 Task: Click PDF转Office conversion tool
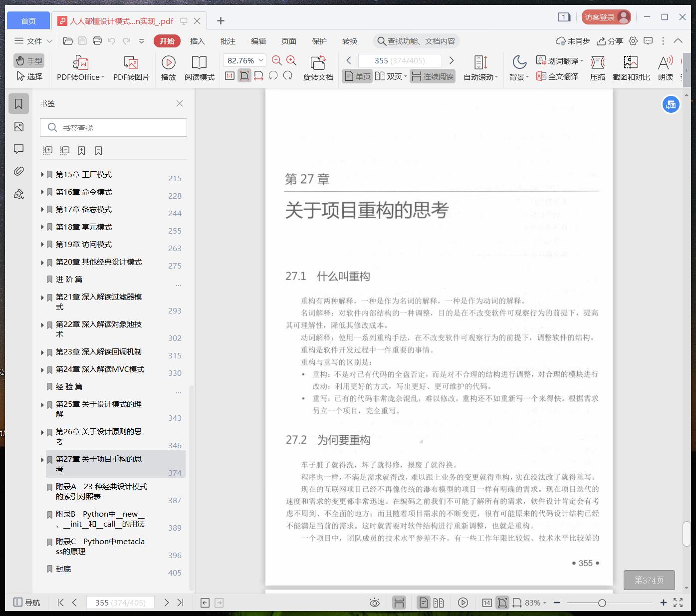(x=81, y=68)
